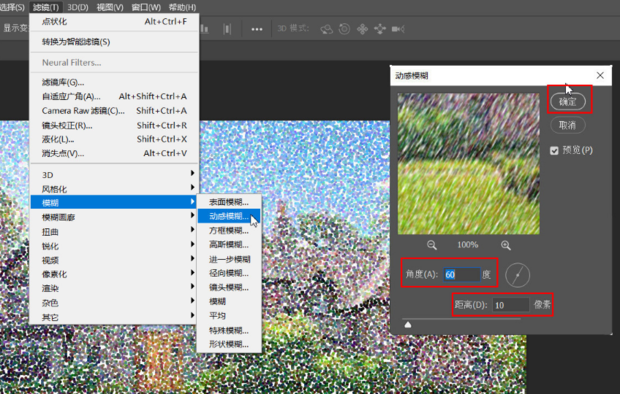Click the 角度(A) angle input field

461,274
